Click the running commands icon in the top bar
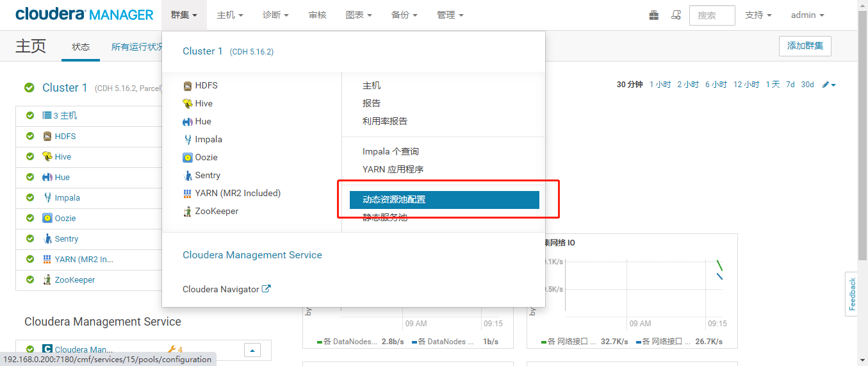Screen dimensions: 868x366 coord(676,15)
